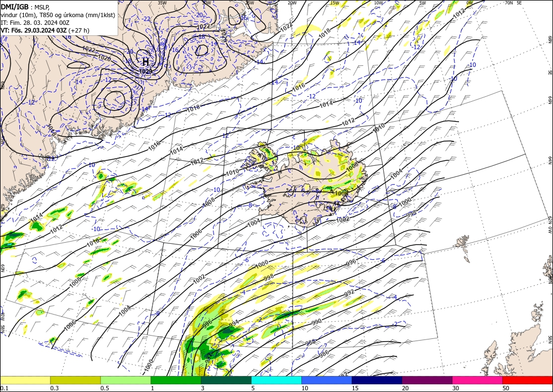This screenshot has width=553, height=392.
Task: Click the 5W longitude label at top
Action: pyautogui.click(x=423, y=3)
